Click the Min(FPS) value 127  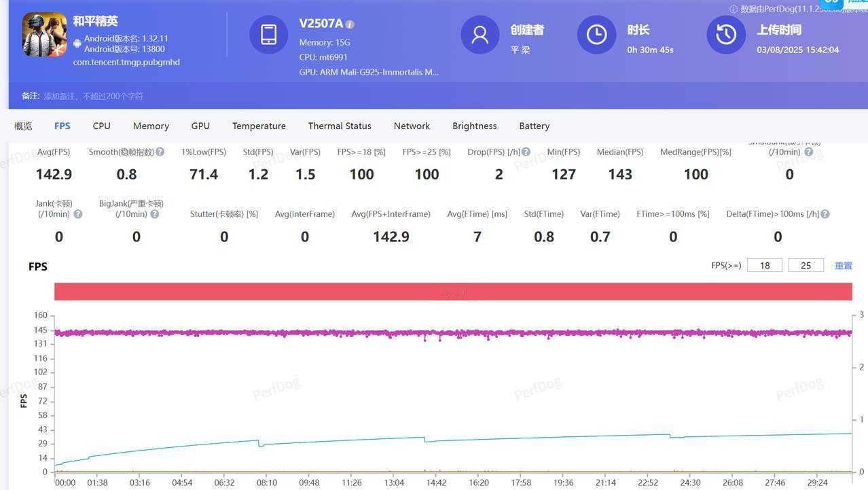(564, 174)
